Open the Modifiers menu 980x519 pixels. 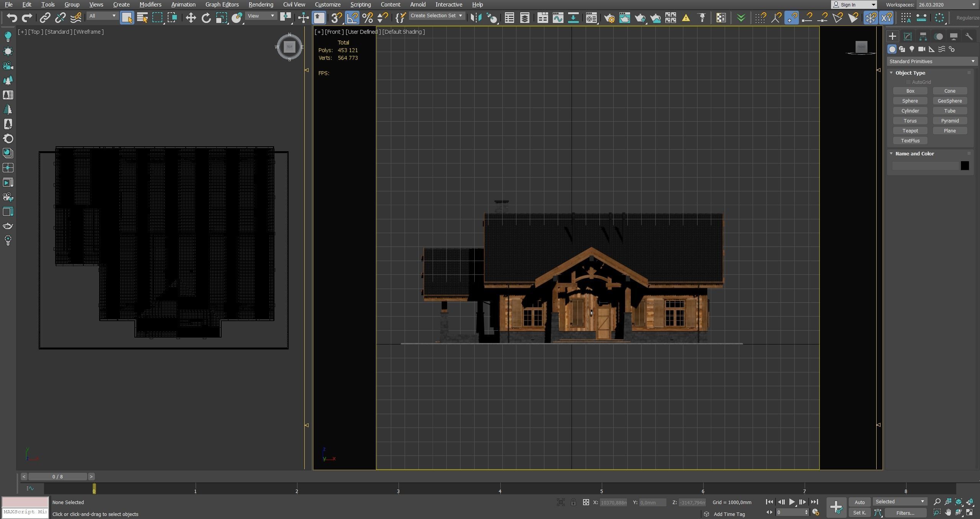coord(150,5)
